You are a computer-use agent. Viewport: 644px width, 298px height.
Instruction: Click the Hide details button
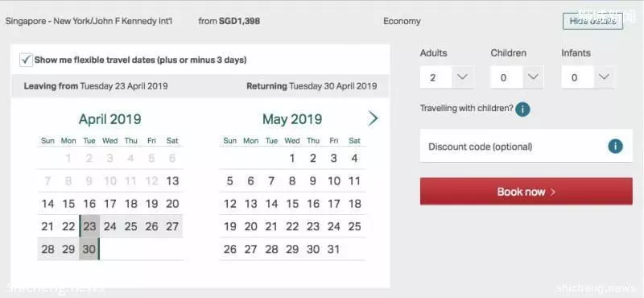click(x=592, y=21)
